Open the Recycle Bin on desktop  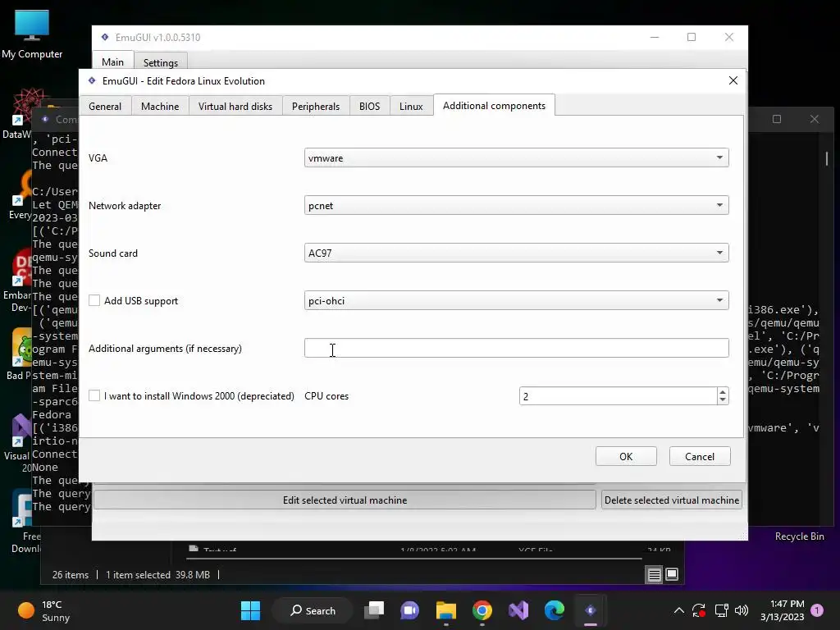[x=799, y=536]
